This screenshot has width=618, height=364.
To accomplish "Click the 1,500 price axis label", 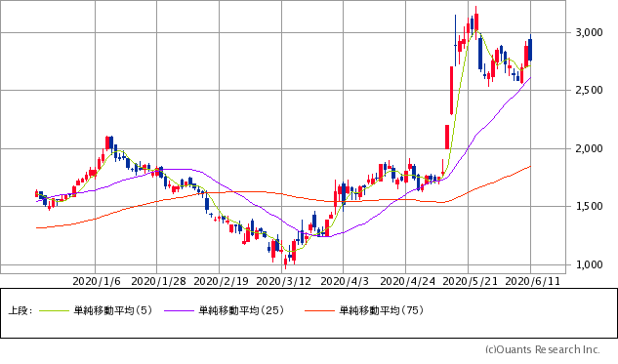I will 590,207.
